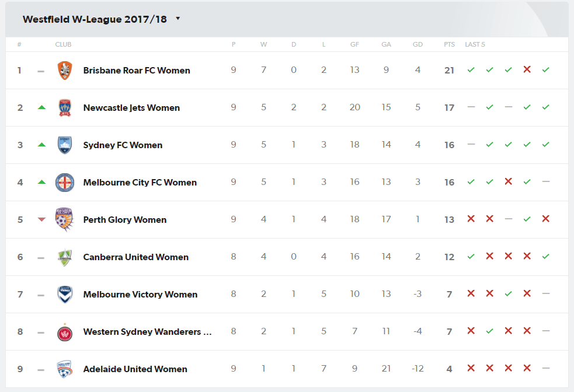Open the Perth Glory Women team link

tap(125, 220)
